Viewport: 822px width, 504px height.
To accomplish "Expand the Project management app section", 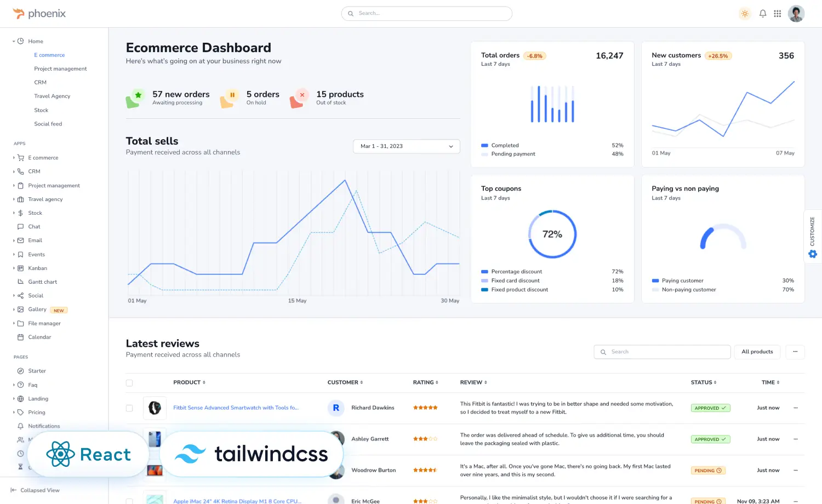I will 14,186.
